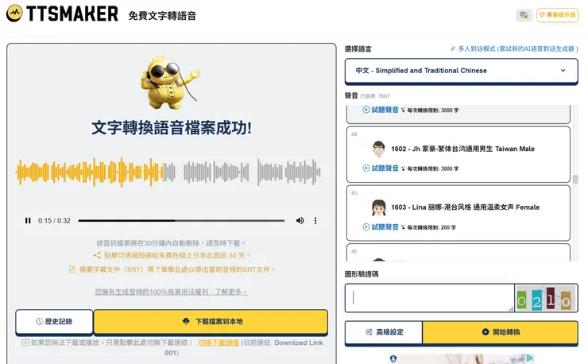Click the SRT subtitle export link
588x364 pixels.
[x=176, y=269]
